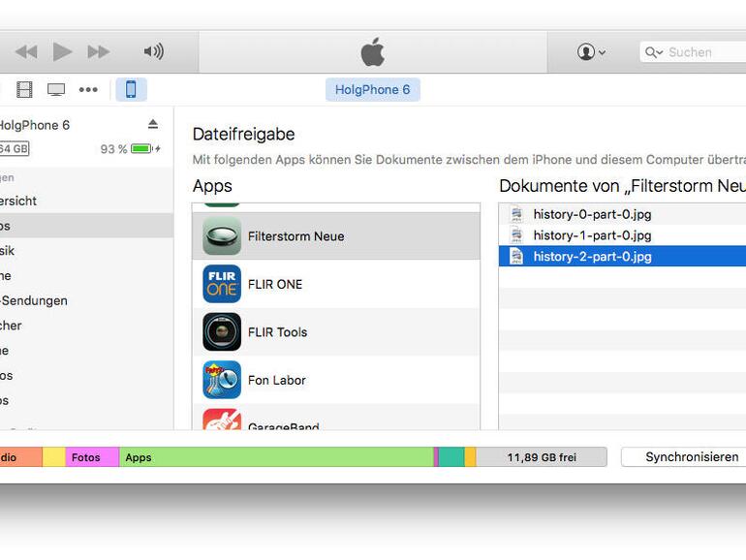
Task: Click the Fon Labor app icon
Action: [x=222, y=380]
